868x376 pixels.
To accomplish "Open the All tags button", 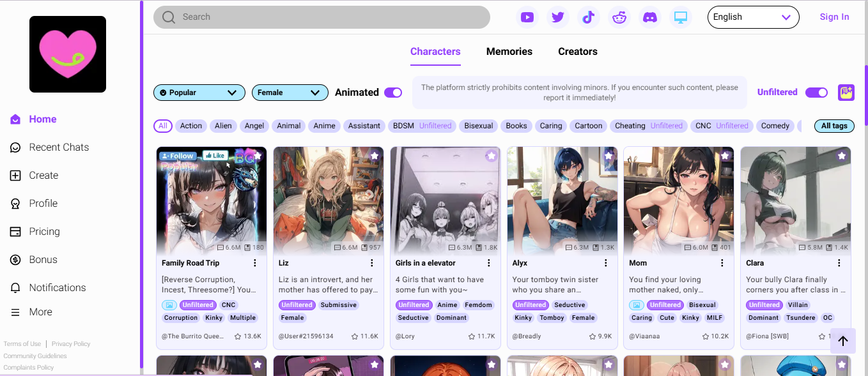I will point(833,126).
